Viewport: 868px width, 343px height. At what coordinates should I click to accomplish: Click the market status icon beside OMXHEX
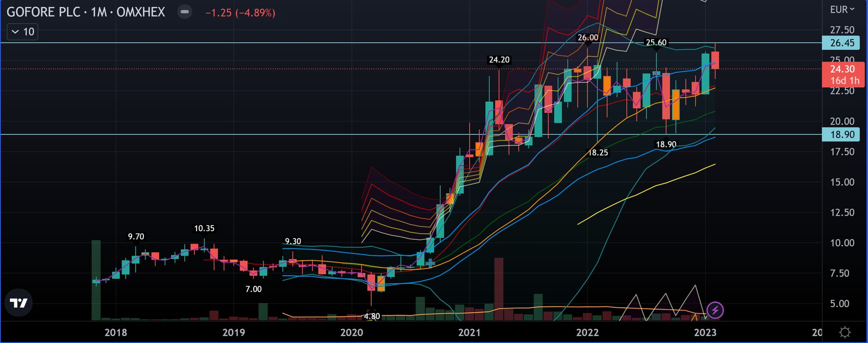click(x=184, y=12)
